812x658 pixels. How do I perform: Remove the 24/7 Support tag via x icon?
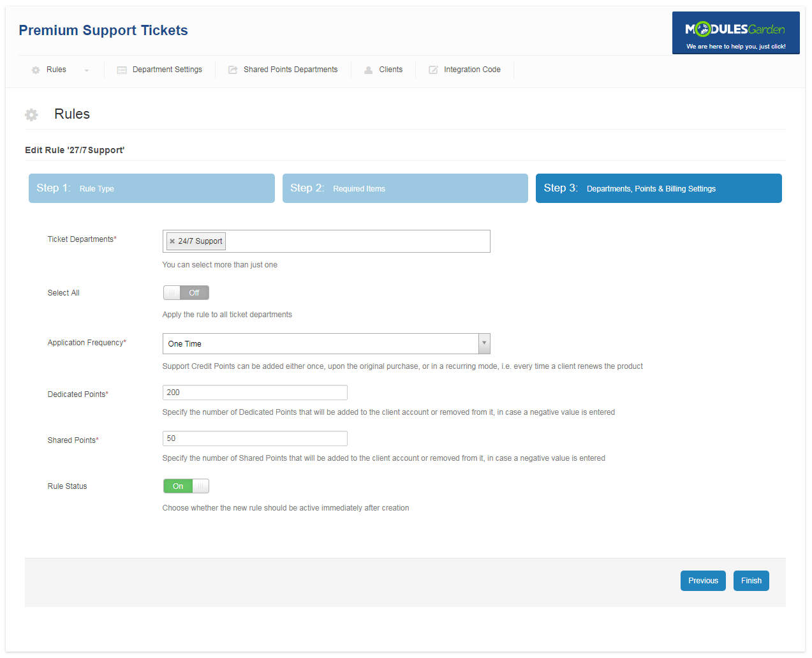point(172,241)
